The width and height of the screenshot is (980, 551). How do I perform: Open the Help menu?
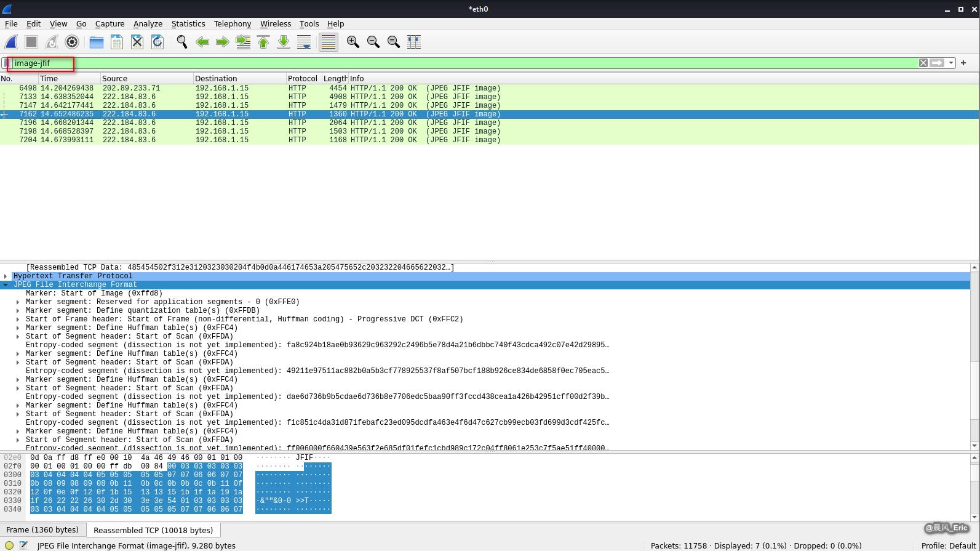[x=335, y=23]
